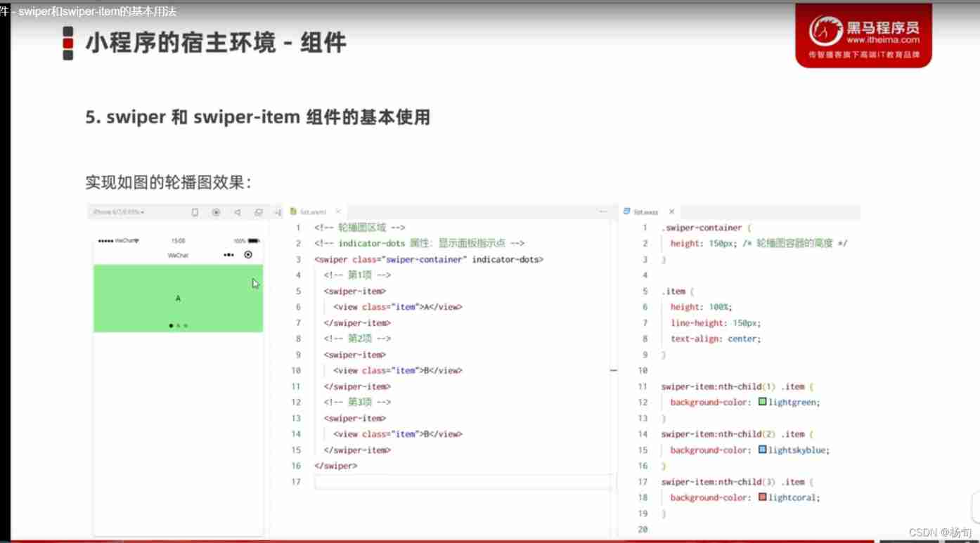Click the list.wxml file type icon
Screen dimensions: 980x543
(293, 211)
